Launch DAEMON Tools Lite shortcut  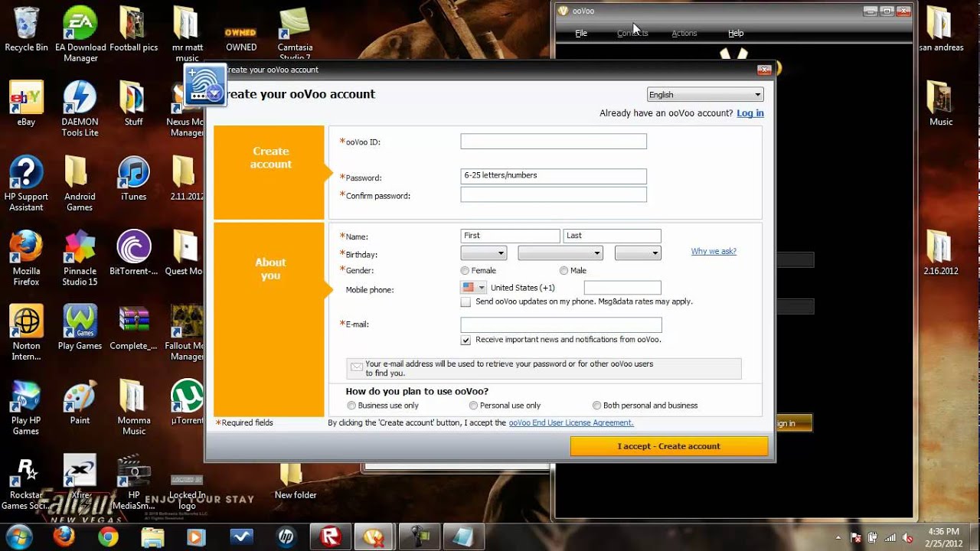[x=80, y=109]
